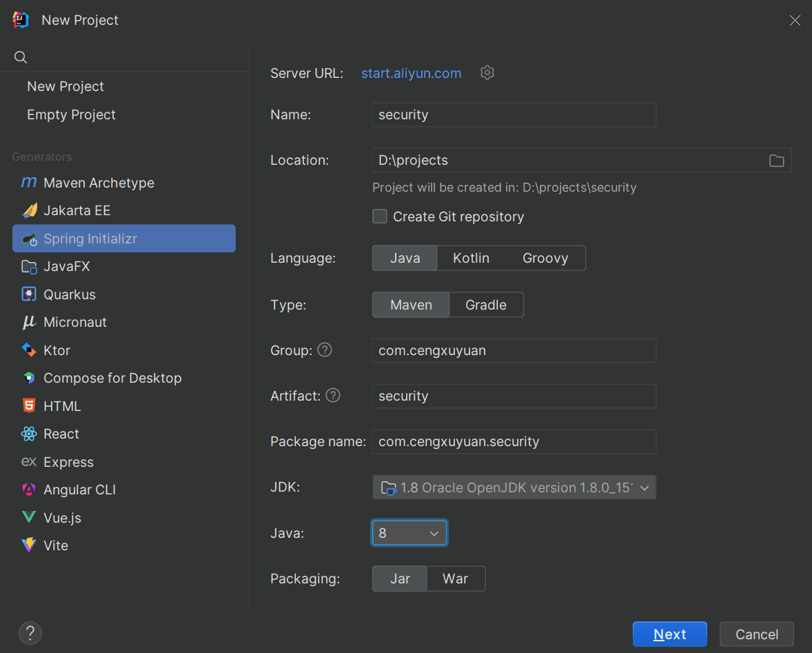
Task: Select Vite generator label
Action: click(x=56, y=545)
